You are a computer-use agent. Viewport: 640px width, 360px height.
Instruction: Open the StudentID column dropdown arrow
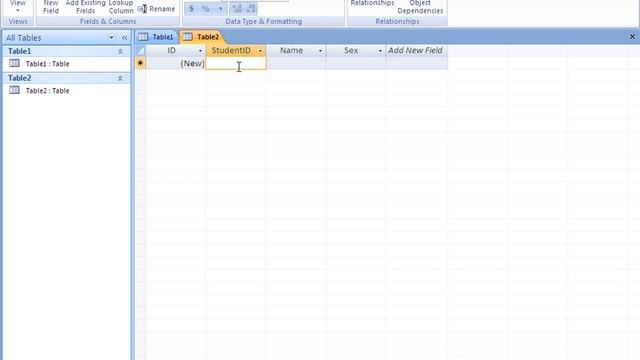(260, 51)
